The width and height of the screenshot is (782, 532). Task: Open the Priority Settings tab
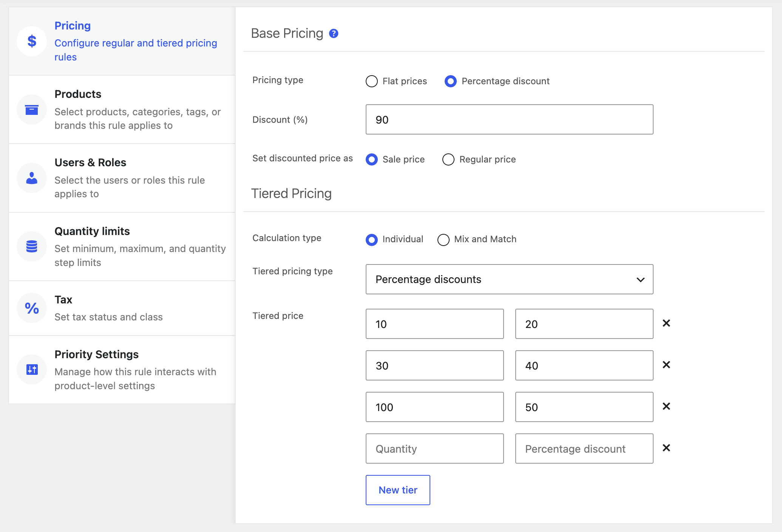coord(122,370)
